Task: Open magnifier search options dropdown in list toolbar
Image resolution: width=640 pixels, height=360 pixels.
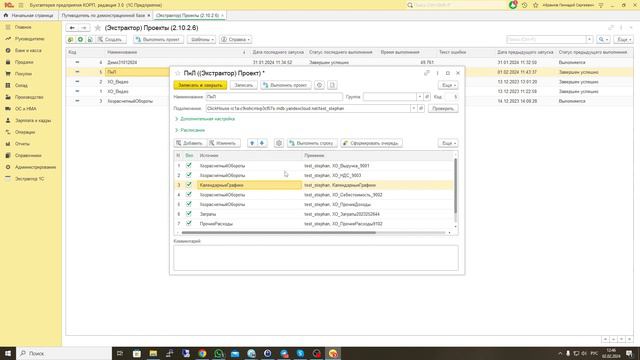Action: pos(603,40)
